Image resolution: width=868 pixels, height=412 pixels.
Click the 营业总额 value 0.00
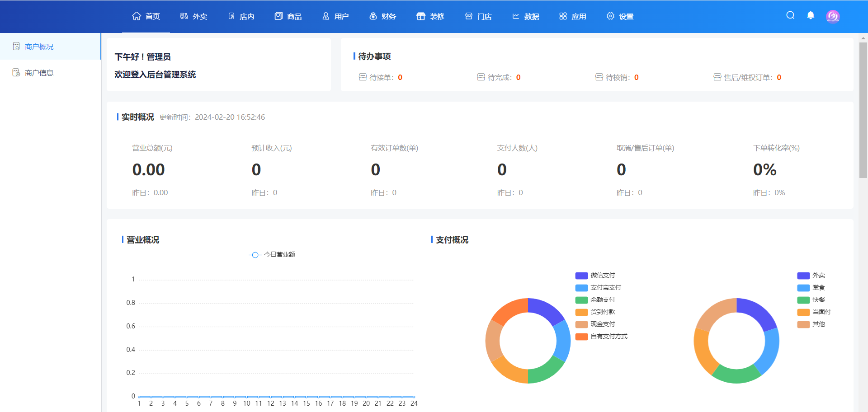click(148, 170)
